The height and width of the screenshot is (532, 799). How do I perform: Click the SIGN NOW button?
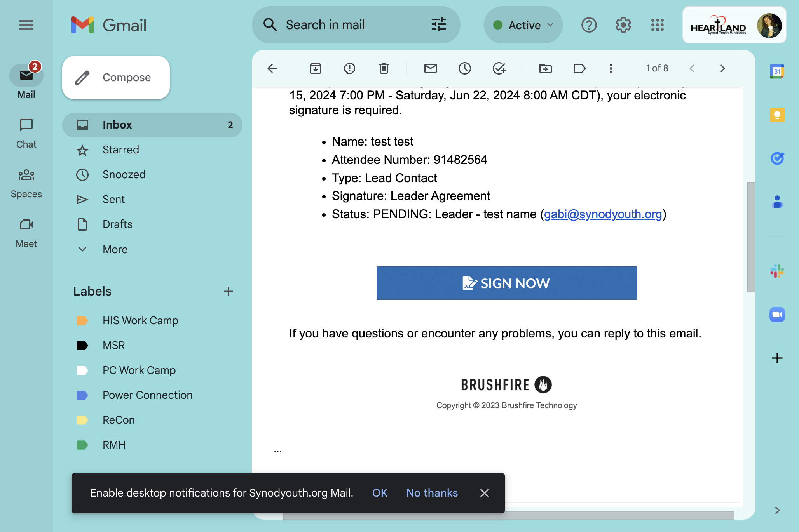pyautogui.click(x=506, y=283)
